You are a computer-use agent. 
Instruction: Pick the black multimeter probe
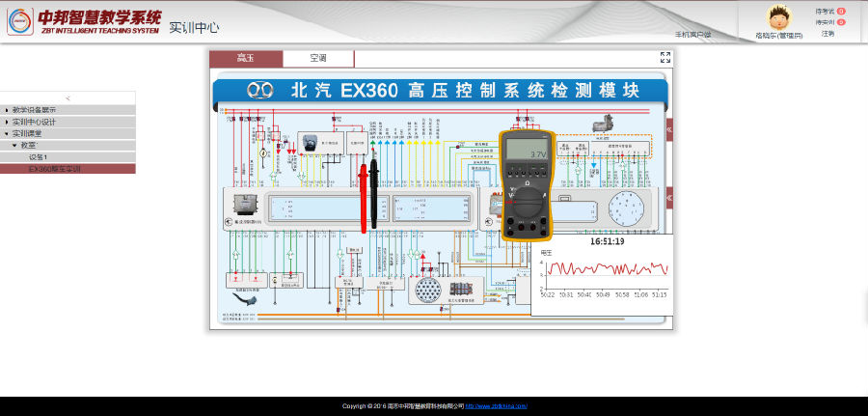pyautogui.click(x=373, y=194)
